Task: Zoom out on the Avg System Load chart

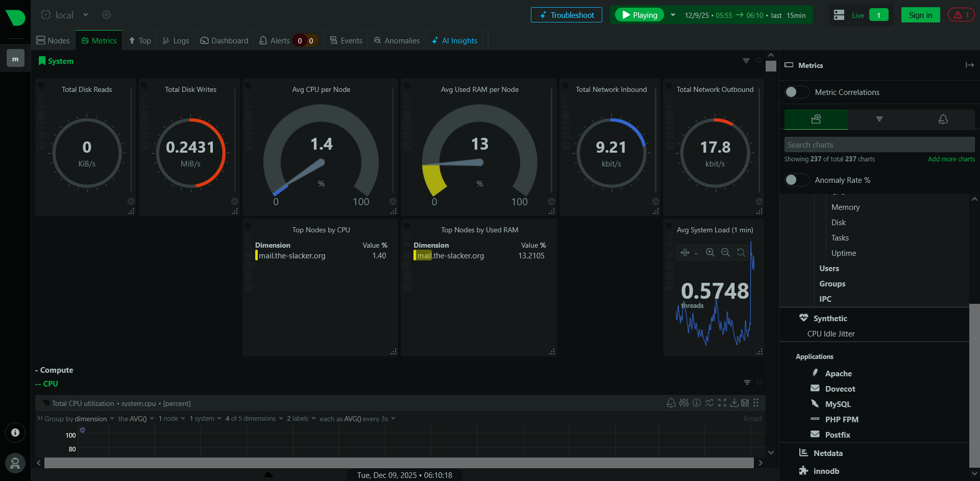Action: (725, 252)
